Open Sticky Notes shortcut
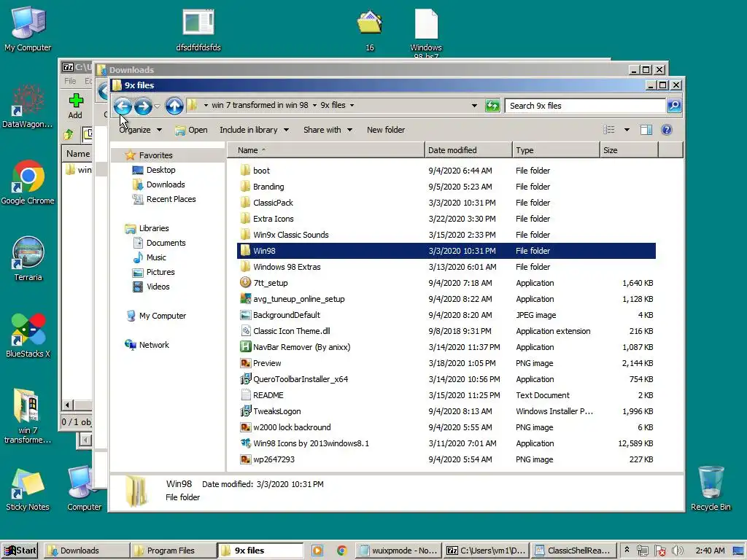The image size is (747, 560). pos(28,489)
